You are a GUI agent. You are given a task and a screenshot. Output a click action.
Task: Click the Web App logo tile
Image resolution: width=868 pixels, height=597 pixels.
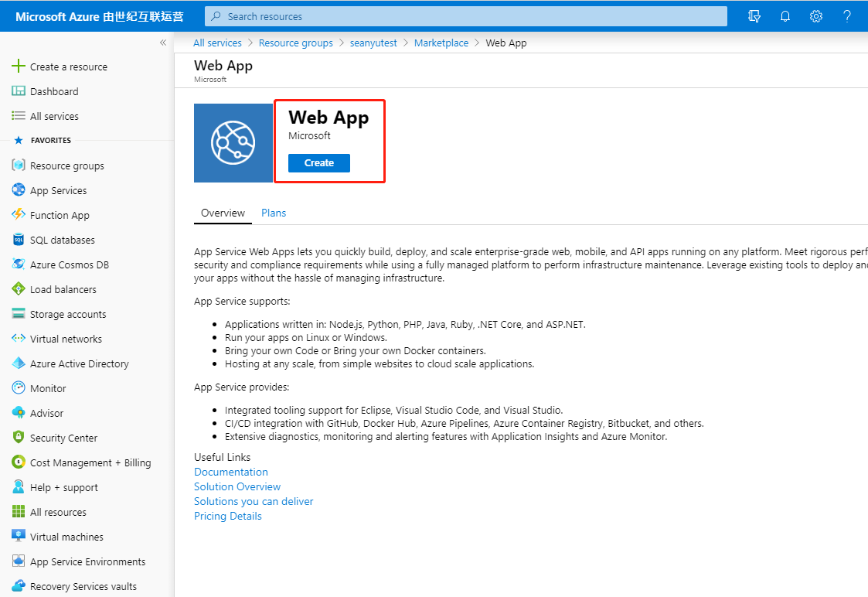233,143
